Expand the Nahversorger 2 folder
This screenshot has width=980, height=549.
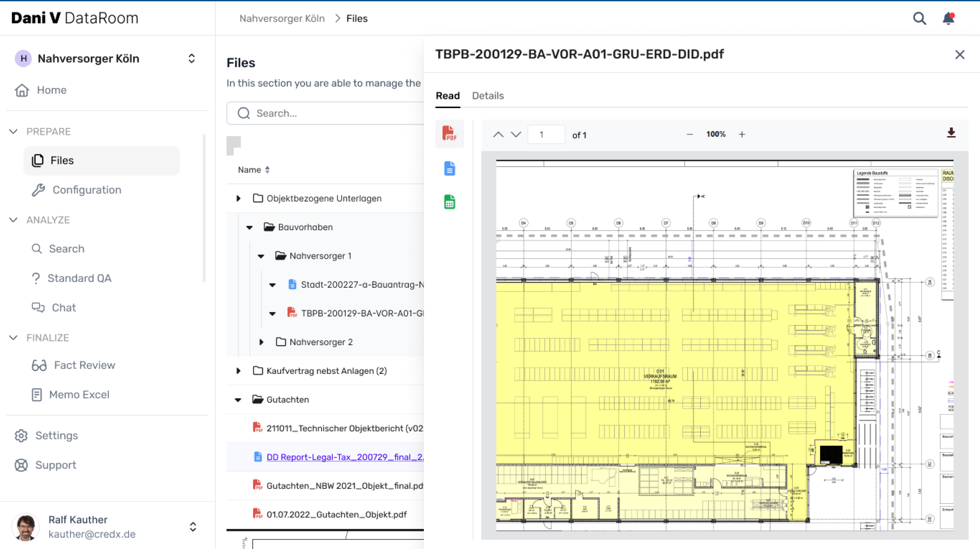click(x=261, y=342)
